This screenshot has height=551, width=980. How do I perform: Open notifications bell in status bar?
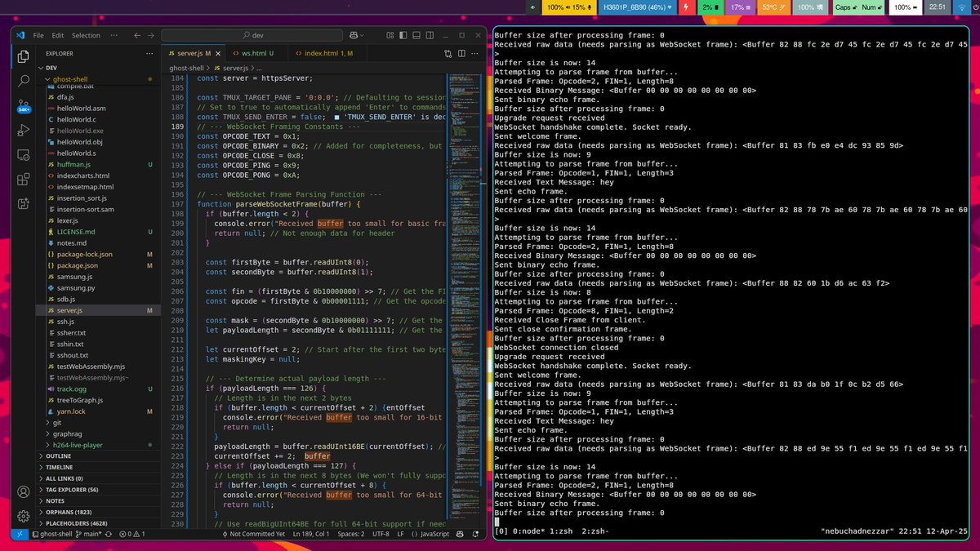pyautogui.click(x=475, y=534)
